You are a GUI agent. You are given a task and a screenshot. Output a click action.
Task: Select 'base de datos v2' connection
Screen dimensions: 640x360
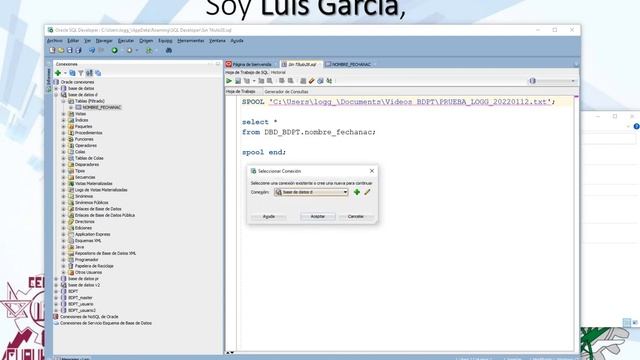pos(84,285)
